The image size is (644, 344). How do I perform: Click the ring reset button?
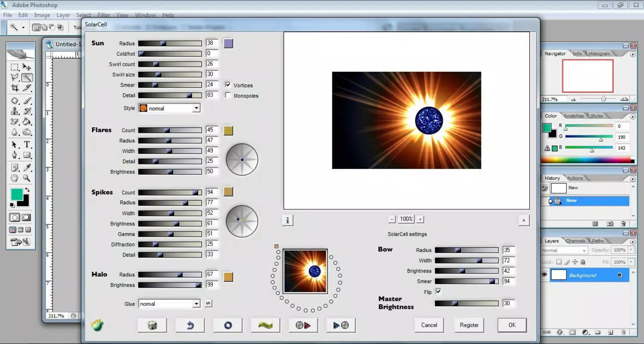pos(228,325)
